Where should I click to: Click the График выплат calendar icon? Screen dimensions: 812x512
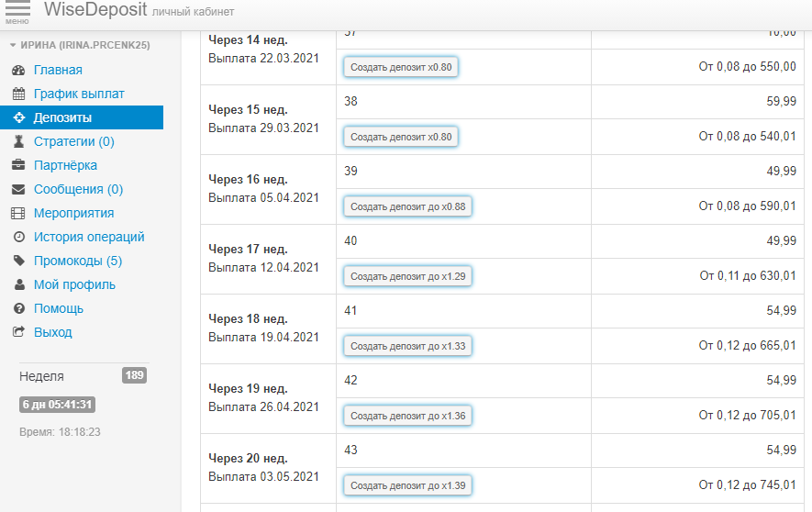pos(17,94)
